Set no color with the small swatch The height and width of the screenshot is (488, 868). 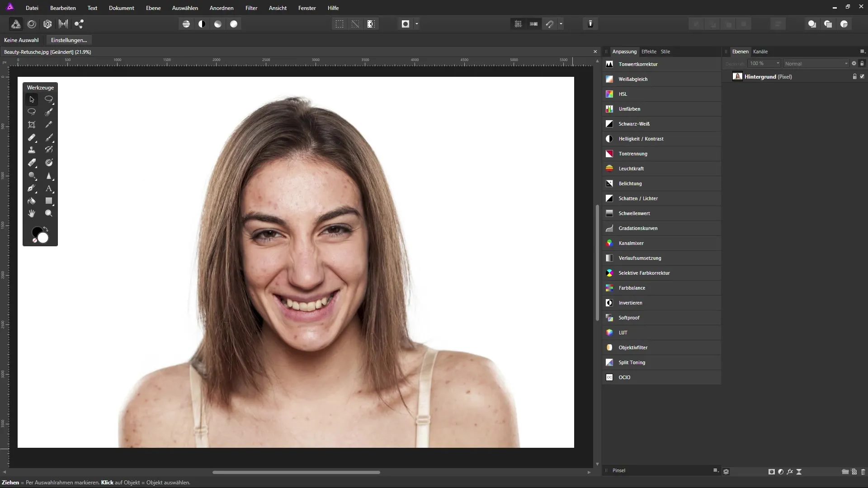[35, 240]
